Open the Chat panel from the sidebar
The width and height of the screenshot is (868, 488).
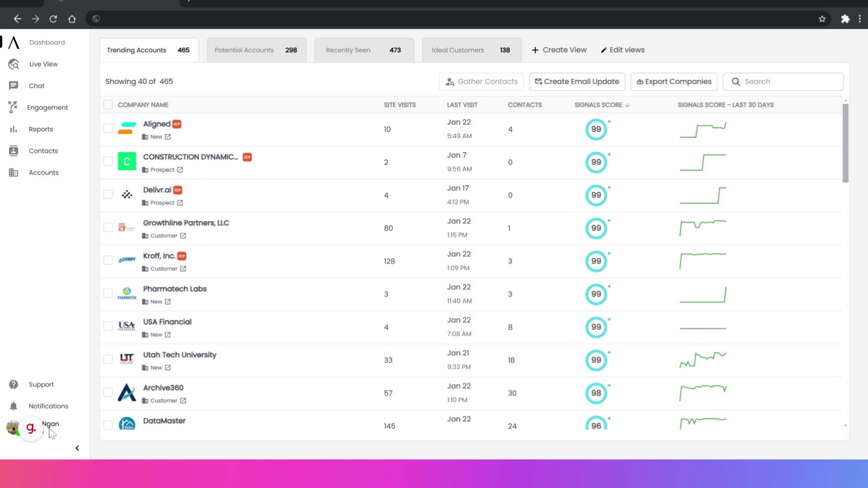(x=14, y=85)
